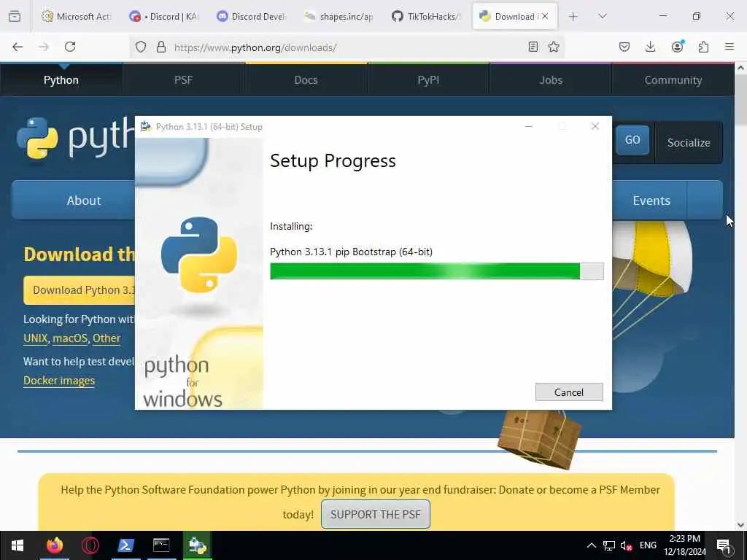
Task: Open the Docs top navigation item
Action: click(306, 80)
